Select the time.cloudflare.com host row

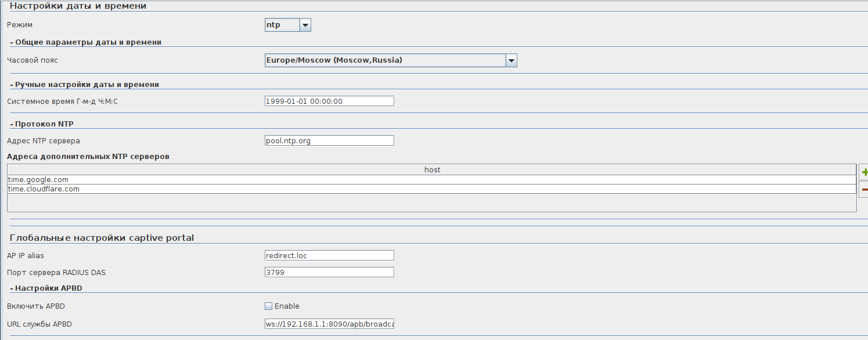(431, 189)
